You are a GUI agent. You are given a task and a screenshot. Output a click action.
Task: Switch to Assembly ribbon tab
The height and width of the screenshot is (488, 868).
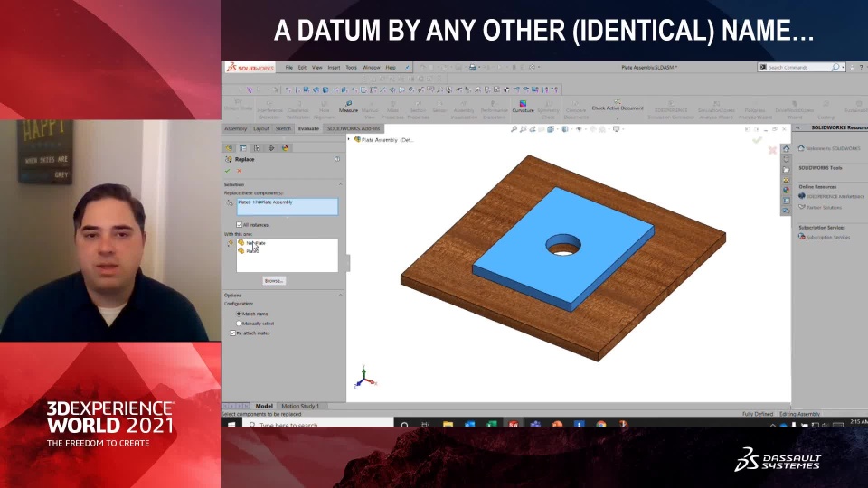235,128
